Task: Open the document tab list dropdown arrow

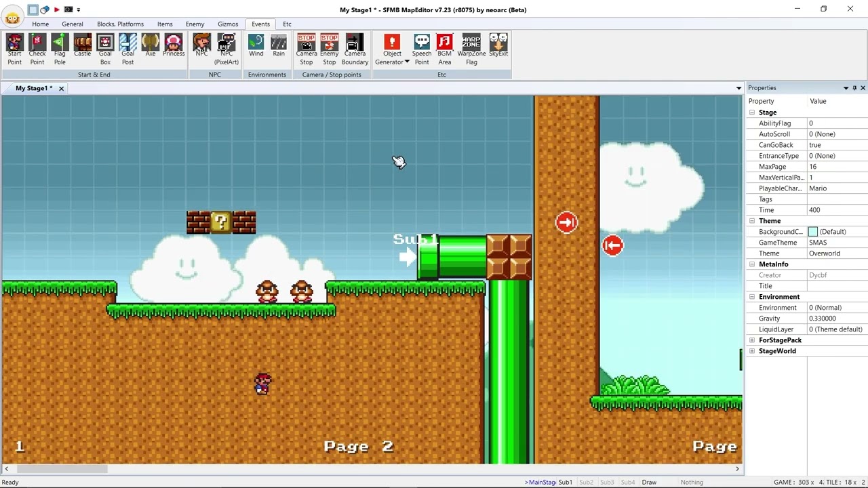Action: click(738, 88)
